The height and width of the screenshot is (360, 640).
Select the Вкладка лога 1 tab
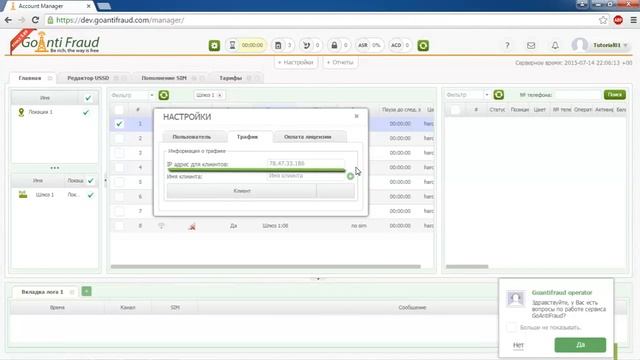click(x=42, y=292)
